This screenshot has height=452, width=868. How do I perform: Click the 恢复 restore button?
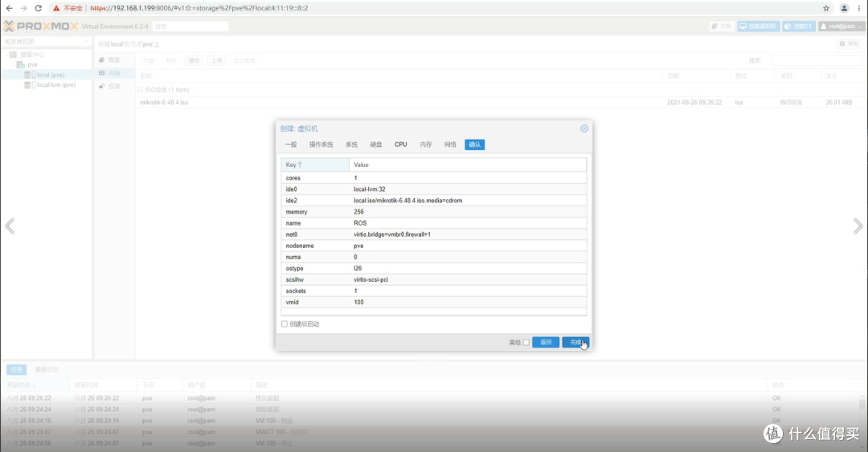point(149,60)
